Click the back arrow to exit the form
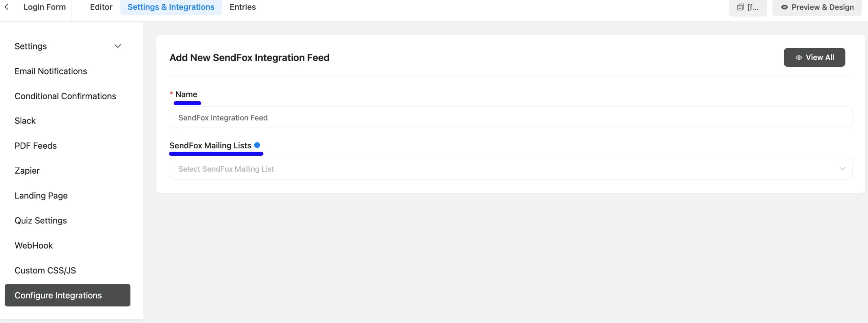The image size is (868, 323). coord(7,7)
